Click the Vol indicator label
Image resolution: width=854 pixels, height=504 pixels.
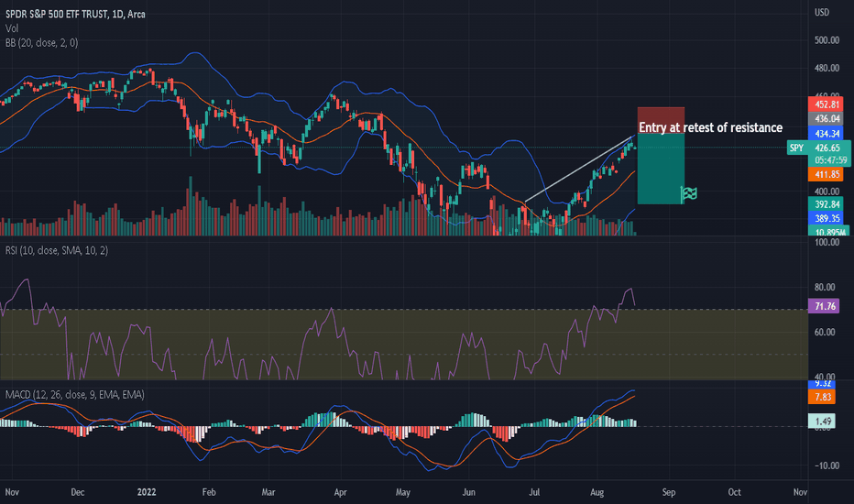click(x=12, y=28)
